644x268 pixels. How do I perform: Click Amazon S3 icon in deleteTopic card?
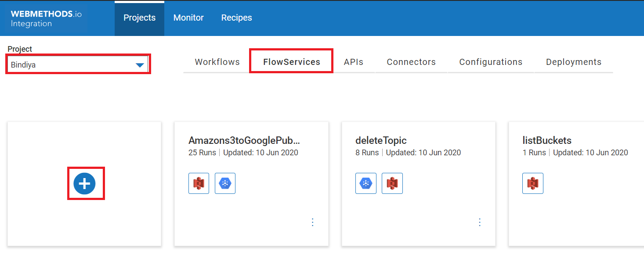(x=392, y=183)
